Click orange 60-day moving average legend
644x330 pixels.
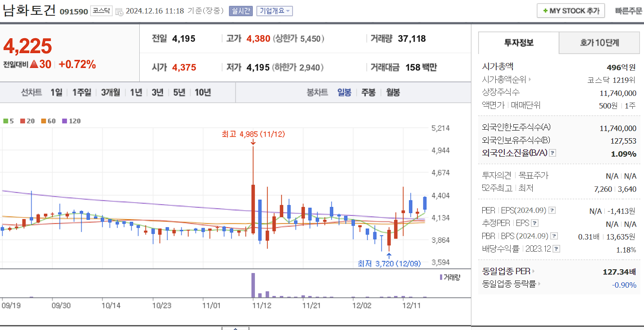click(x=48, y=121)
